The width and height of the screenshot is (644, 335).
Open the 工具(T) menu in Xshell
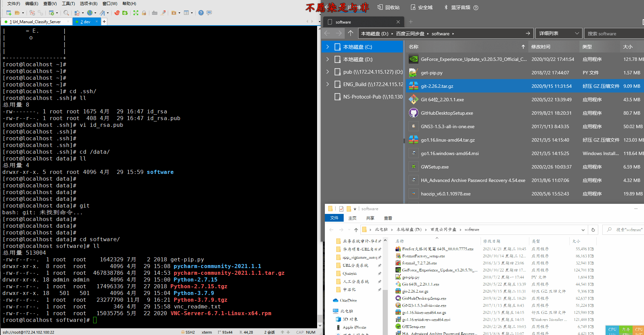[x=68, y=3]
